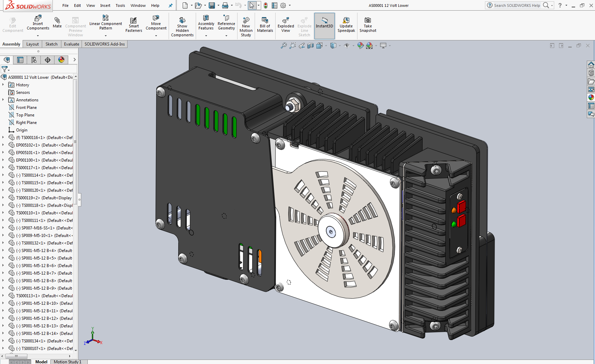
Task: Open Bill of Materials
Action: click(265, 25)
